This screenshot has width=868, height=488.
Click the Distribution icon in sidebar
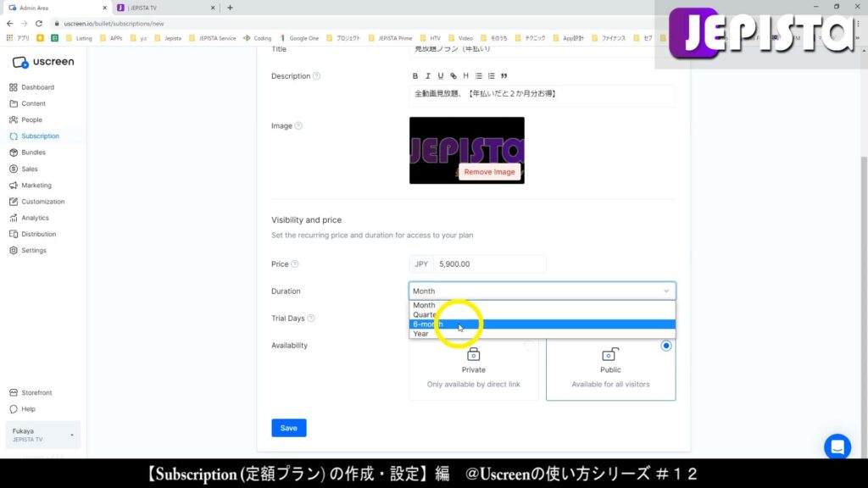(14, 234)
